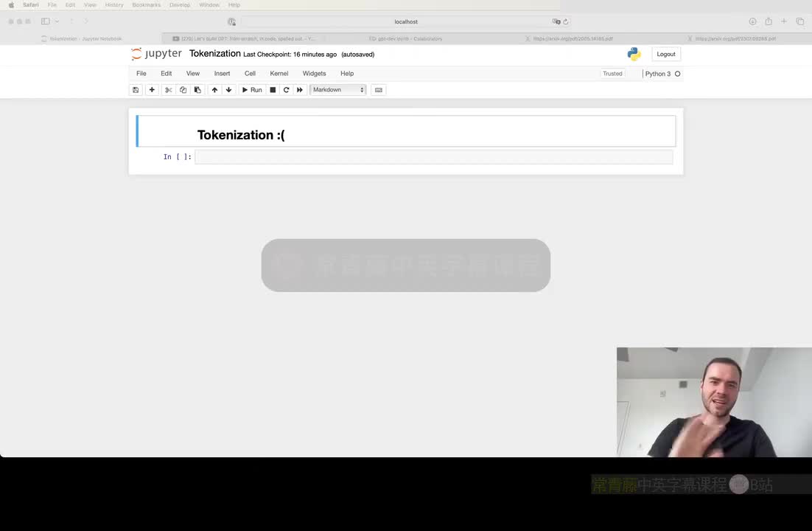Restart the kernel
Screen dimensions: 812x531
click(x=286, y=90)
